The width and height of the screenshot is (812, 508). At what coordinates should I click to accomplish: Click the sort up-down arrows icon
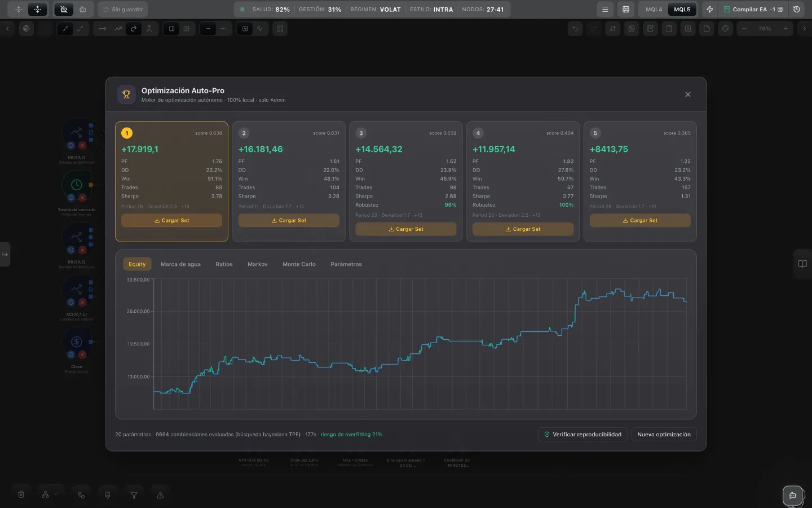click(613, 29)
